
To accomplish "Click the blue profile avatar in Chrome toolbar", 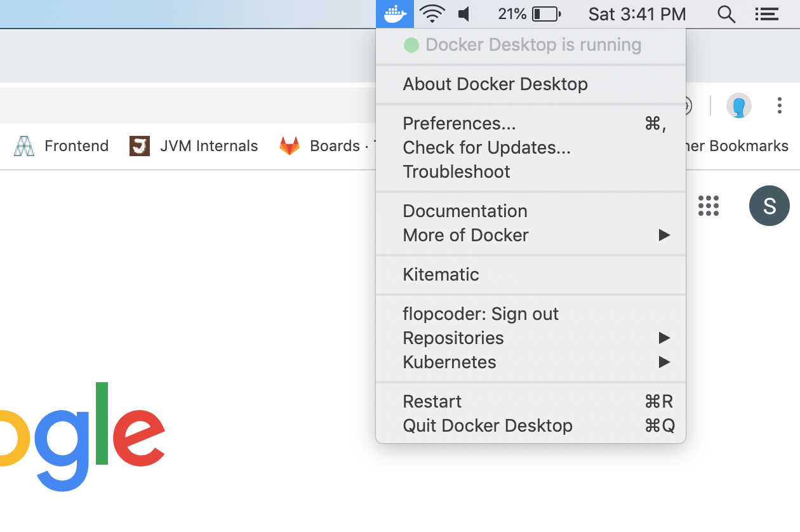I will 739,105.
